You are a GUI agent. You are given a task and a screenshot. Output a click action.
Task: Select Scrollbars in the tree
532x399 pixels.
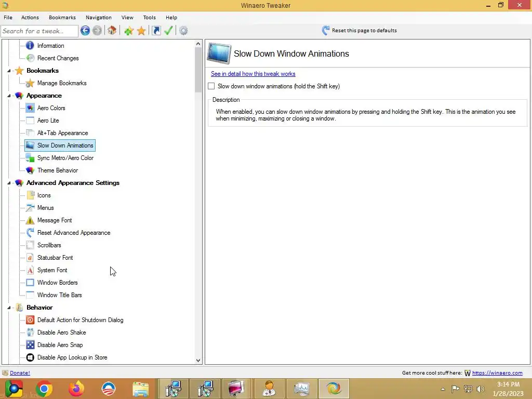point(49,245)
